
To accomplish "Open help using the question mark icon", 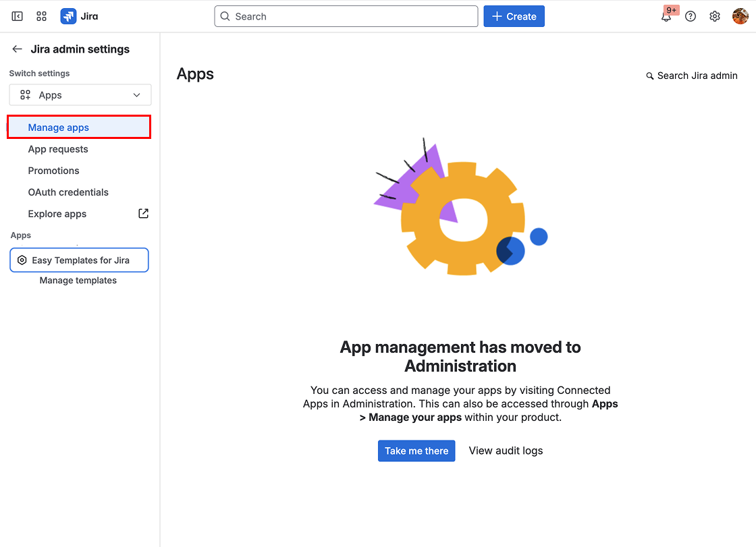I will (690, 16).
